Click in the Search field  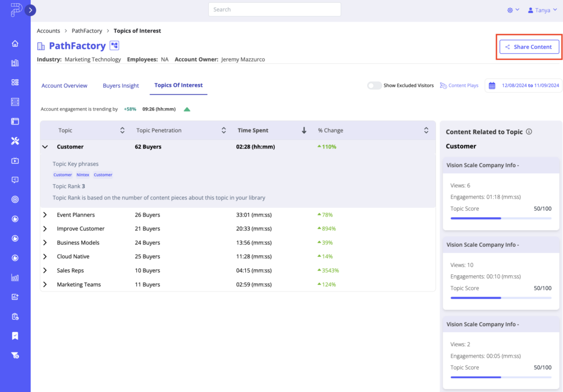click(275, 9)
